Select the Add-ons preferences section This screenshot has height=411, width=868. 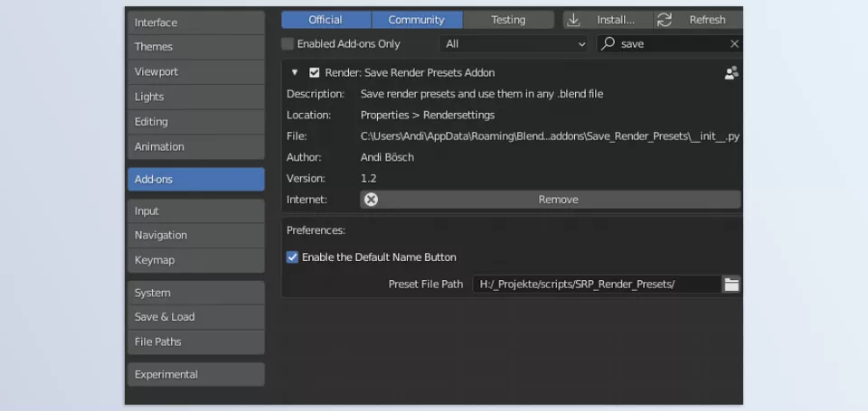196,179
